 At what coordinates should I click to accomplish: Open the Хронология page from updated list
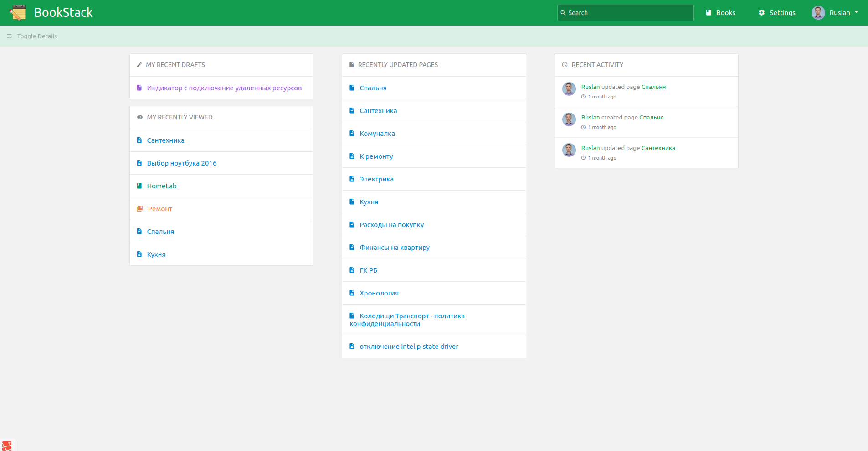point(379,293)
